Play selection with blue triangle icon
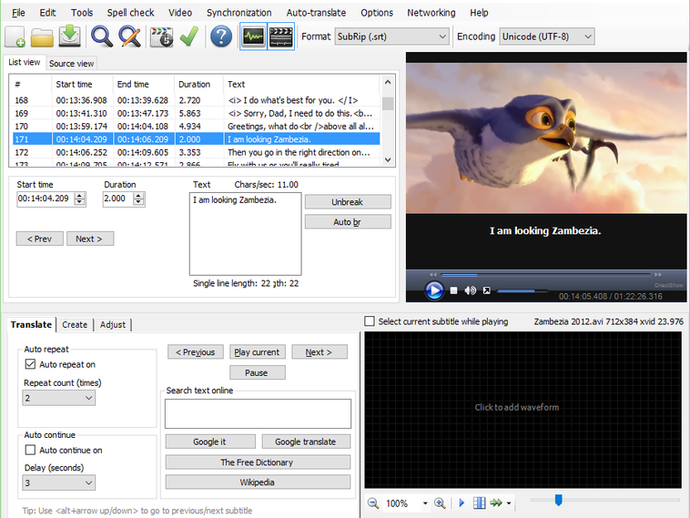The height and width of the screenshot is (518, 690). pos(462,503)
